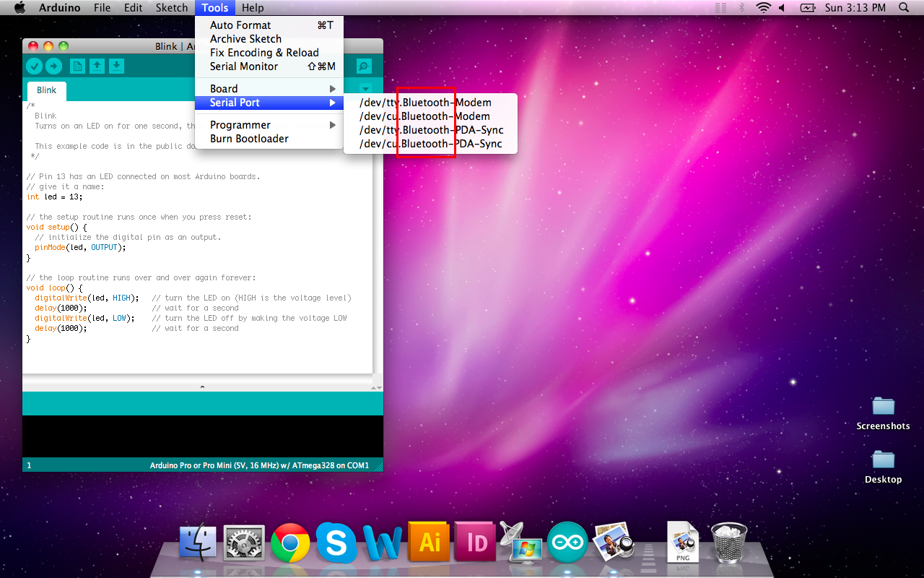Launch Adobe InDesign from the Dock
The height and width of the screenshot is (578, 924).
pos(474,543)
